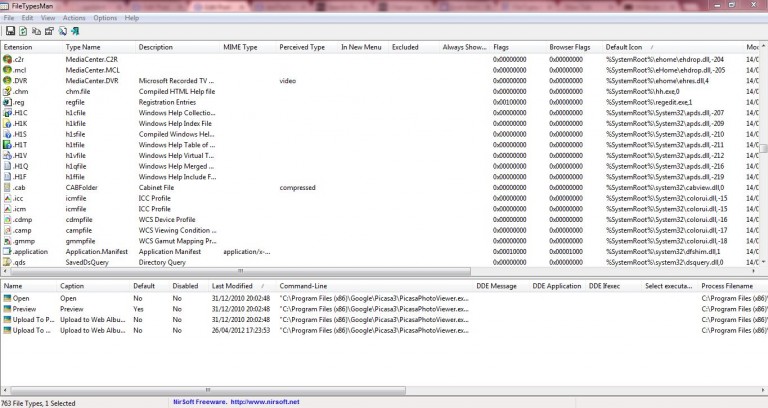Select the .chm file type icon
The height and width of the screenshot is (408, 768).
click(8, 91)
